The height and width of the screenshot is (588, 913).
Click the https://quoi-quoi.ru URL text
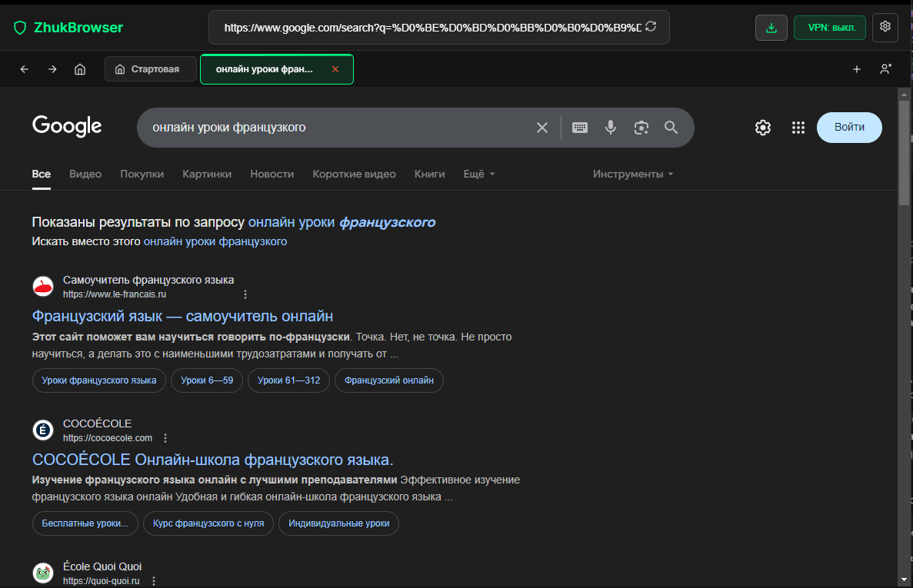102,581
